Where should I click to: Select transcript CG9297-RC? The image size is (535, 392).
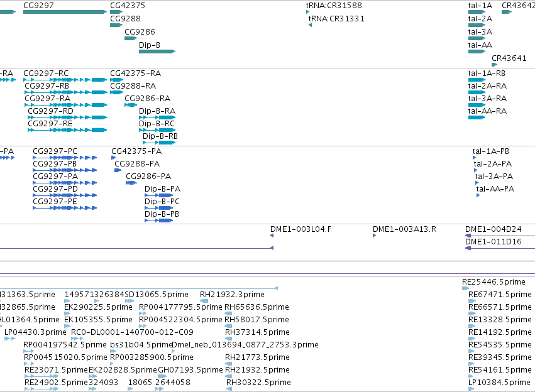(x=65, y=80)
